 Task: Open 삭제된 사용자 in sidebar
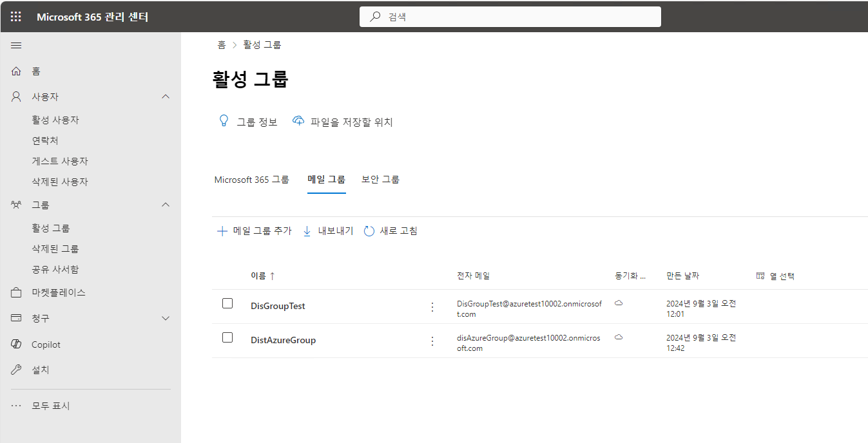60,182
